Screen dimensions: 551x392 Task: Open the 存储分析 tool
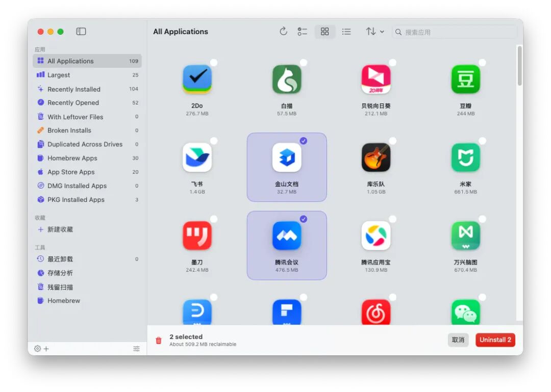tap(87, 273)
